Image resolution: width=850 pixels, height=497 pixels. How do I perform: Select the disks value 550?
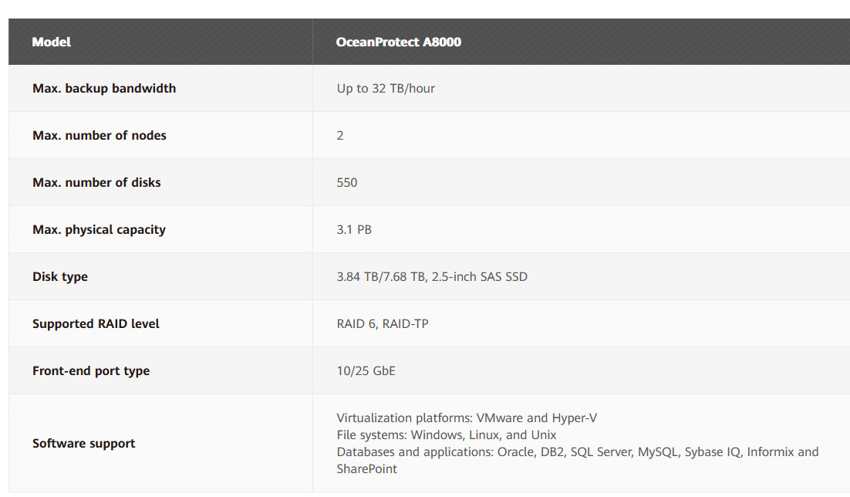pos(347,183)
